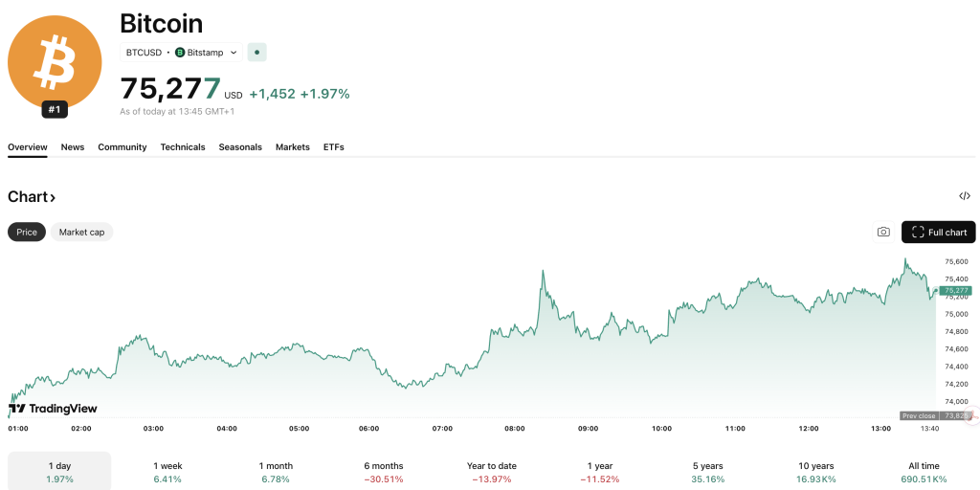Screen dimensions: 980x490
Task: Go to the ETFs tab
Action: coord(333,147)
